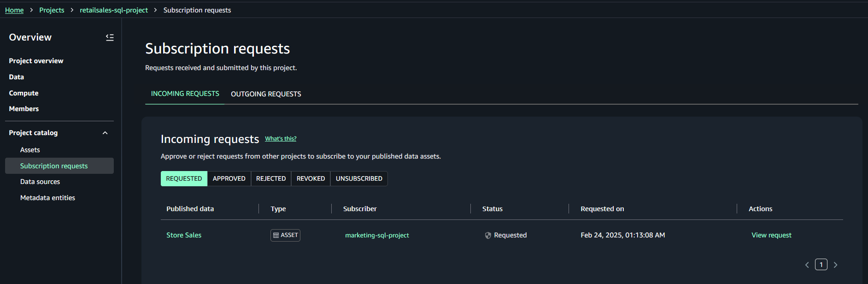The height and width of the screenshot is (284, 868).
Task: Click the Subscription requests breadcrumb text
Action: [x=197, y=10]
